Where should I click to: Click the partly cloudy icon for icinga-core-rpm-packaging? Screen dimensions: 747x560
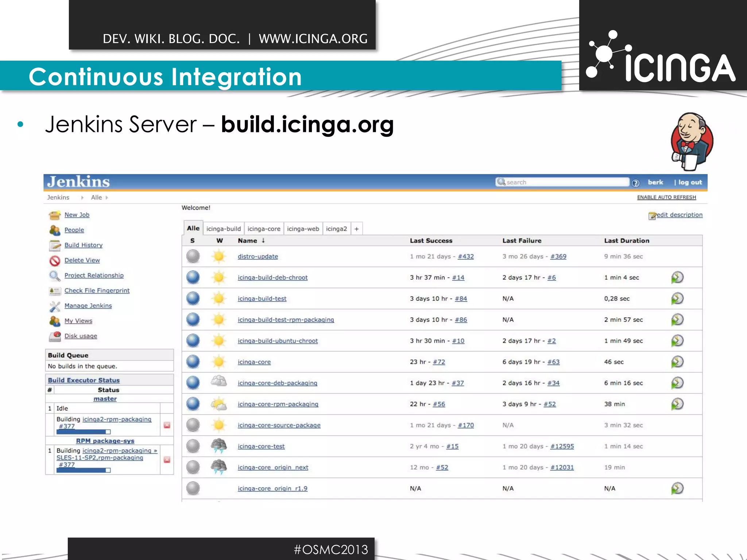(x=219, y=404)
